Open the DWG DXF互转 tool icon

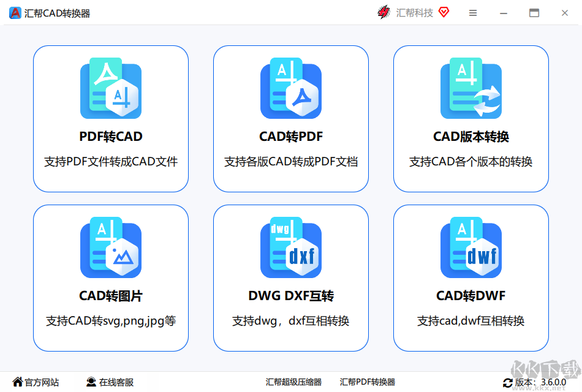[291, 246]
